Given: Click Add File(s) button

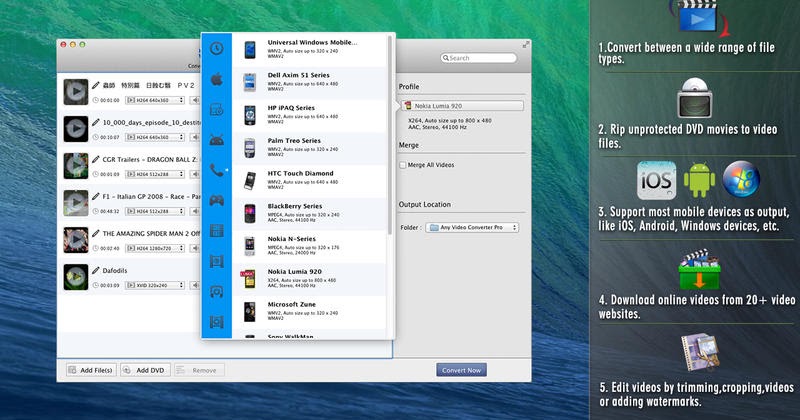Looking at the screenshot, I should 91,370.
